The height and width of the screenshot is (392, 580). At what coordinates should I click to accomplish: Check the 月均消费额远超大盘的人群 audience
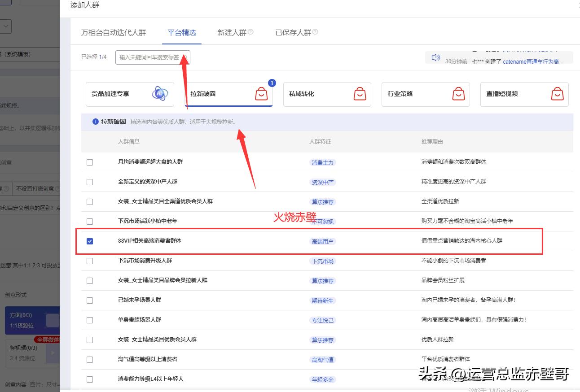click(x=90, y=162)
